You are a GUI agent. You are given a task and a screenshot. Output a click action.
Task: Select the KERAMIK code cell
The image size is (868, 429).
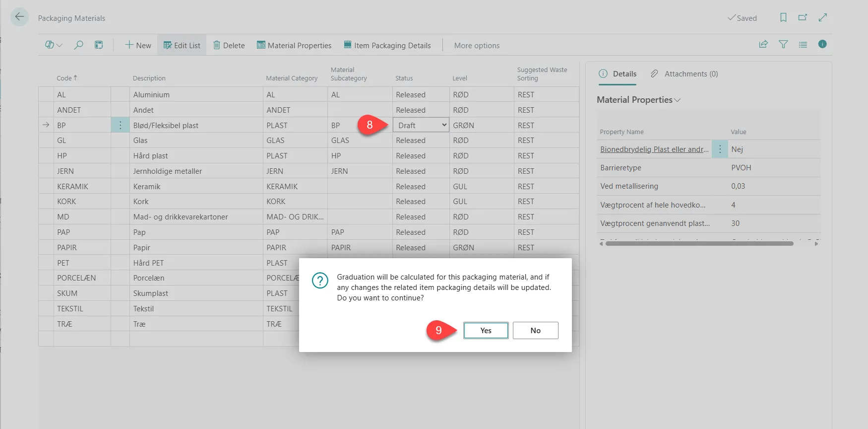[x=82, y=186]
